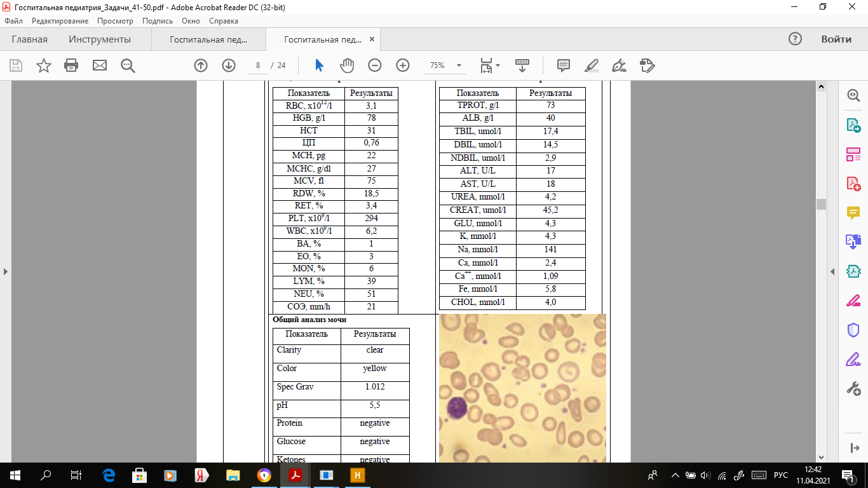Select the highlight text pen tool

(x=592, y=65)
